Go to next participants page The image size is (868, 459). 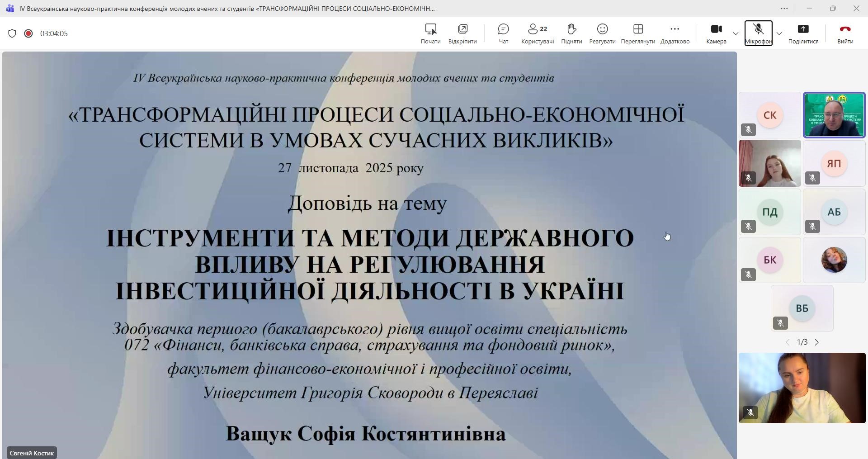(817, 342)
